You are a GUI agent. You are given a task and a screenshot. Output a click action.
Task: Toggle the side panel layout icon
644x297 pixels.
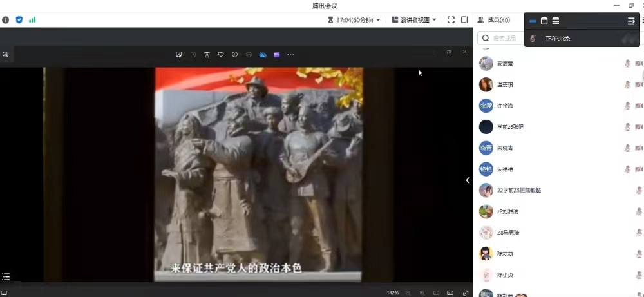pyautogui.click(x=464, y=20)
